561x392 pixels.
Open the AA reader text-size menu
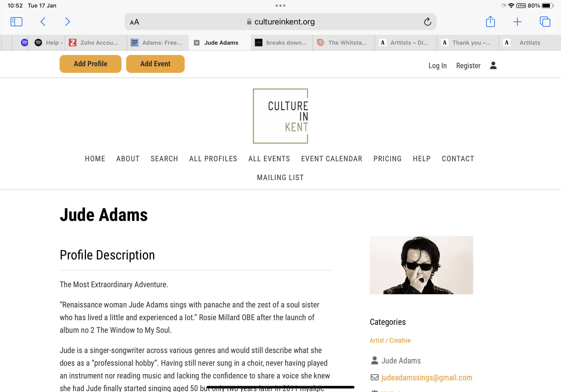(135, 22)
